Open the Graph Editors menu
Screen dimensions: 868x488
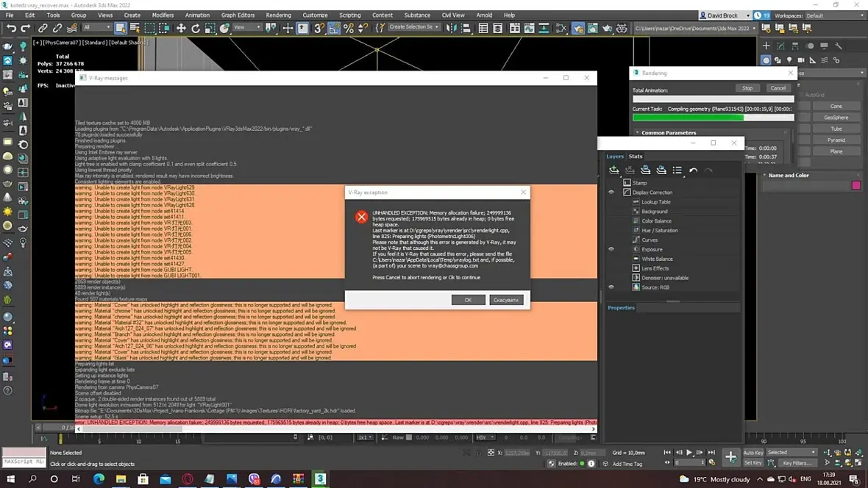pyautogui.click(x=238, y=15)
